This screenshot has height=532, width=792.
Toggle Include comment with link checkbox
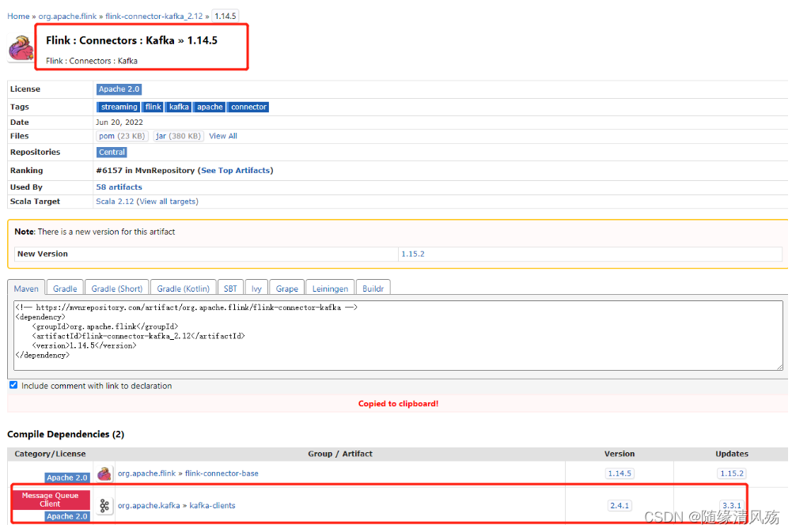pos(13,385)
